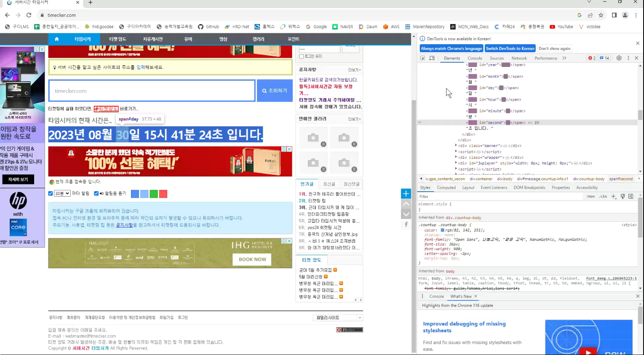Open Chrome side panel icon
644x355 pixels.
(614, 15)
